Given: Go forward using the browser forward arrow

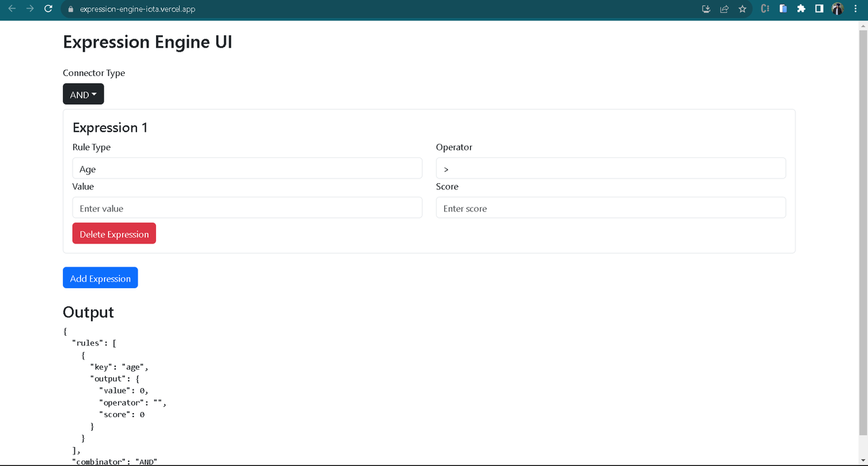Looking at the screenshot, I should pos(30,9).
